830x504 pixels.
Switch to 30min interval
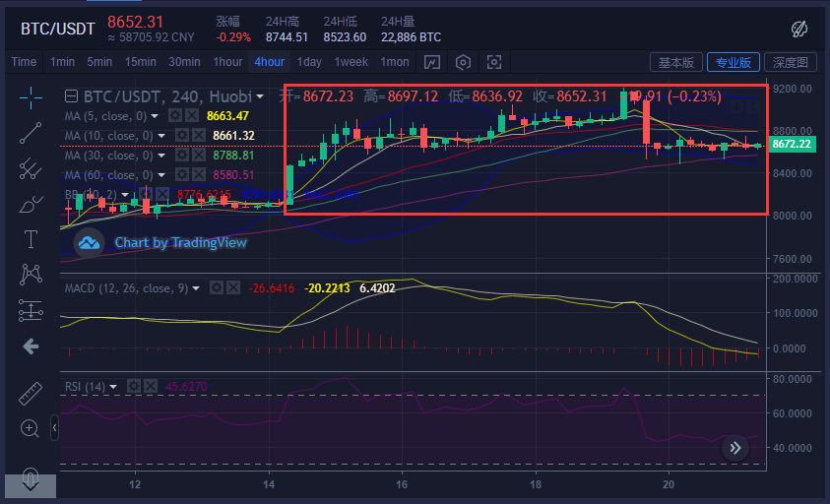[x=184, y=62]
